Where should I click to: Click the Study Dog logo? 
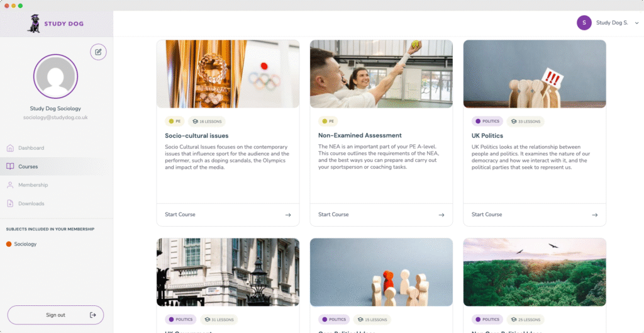pos(56,23)
